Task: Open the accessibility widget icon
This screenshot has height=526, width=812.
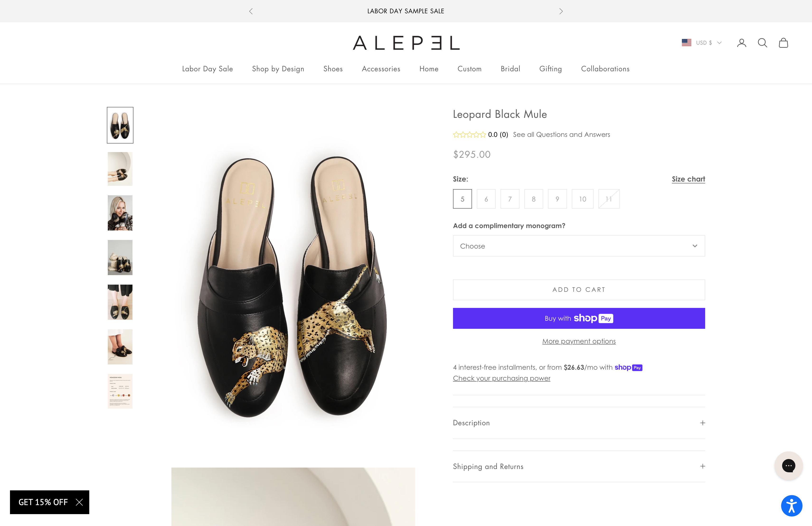Action: 792,506
